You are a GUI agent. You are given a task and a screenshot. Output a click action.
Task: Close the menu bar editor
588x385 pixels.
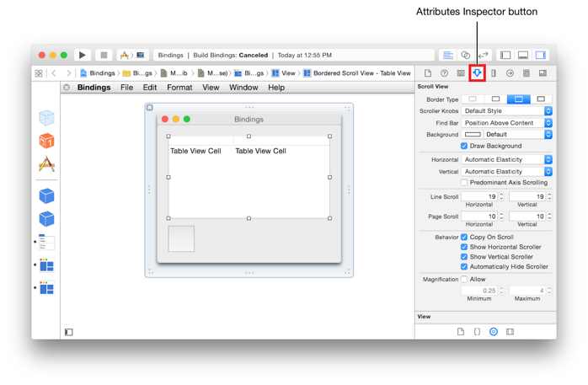point(67,88)
